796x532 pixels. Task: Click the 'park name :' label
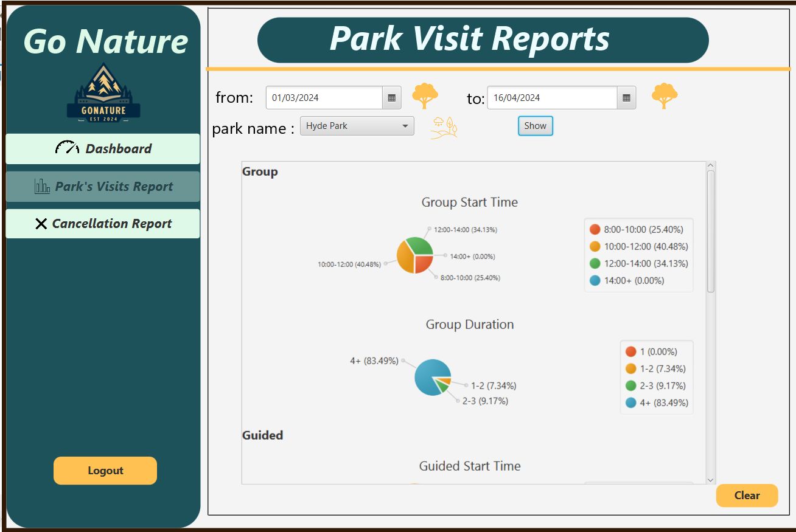(253, 129)
